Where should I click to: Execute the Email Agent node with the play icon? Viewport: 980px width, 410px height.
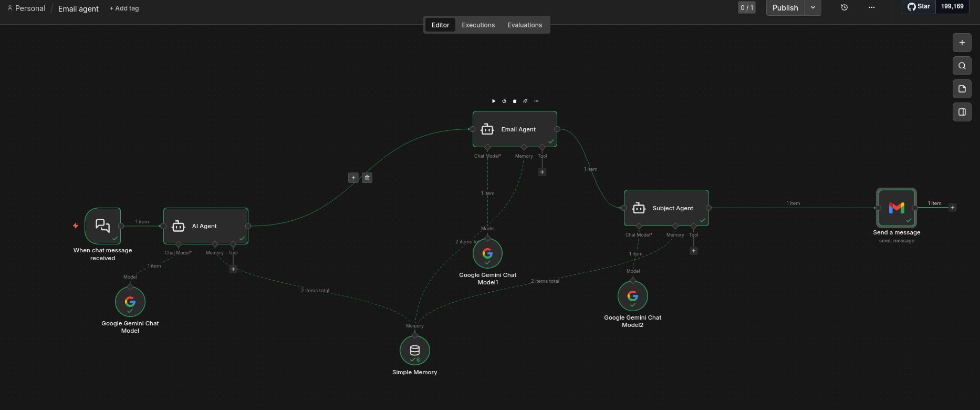pyautogui.click(x=494, y=101)
